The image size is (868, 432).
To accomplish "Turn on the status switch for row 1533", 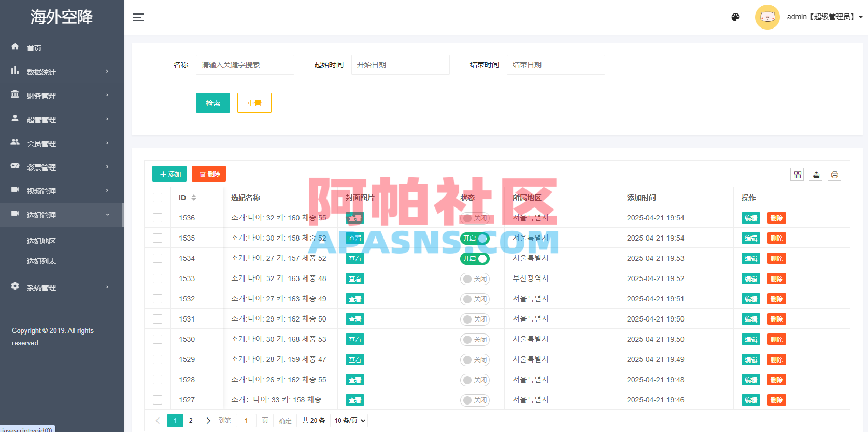I will [475, 279].
